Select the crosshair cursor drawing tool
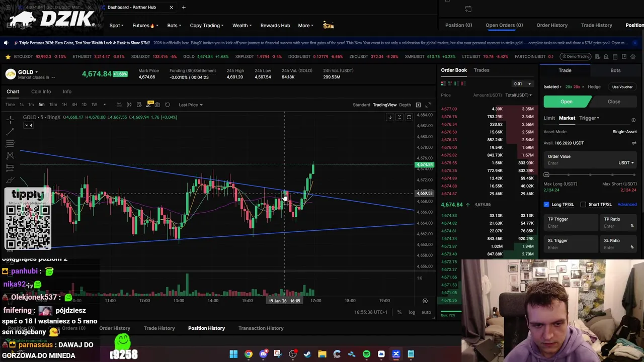Viewport: 644px width, 362px height. [10, 119]
